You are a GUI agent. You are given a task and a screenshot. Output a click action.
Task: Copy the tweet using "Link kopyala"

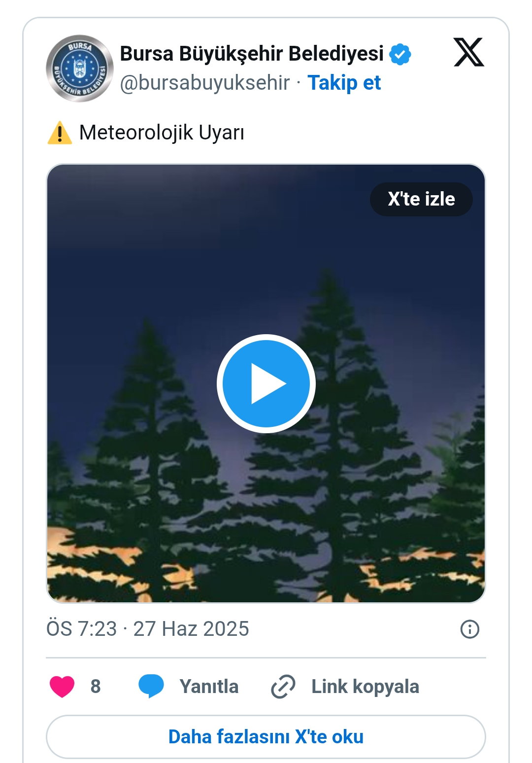[x=365, y=687]
